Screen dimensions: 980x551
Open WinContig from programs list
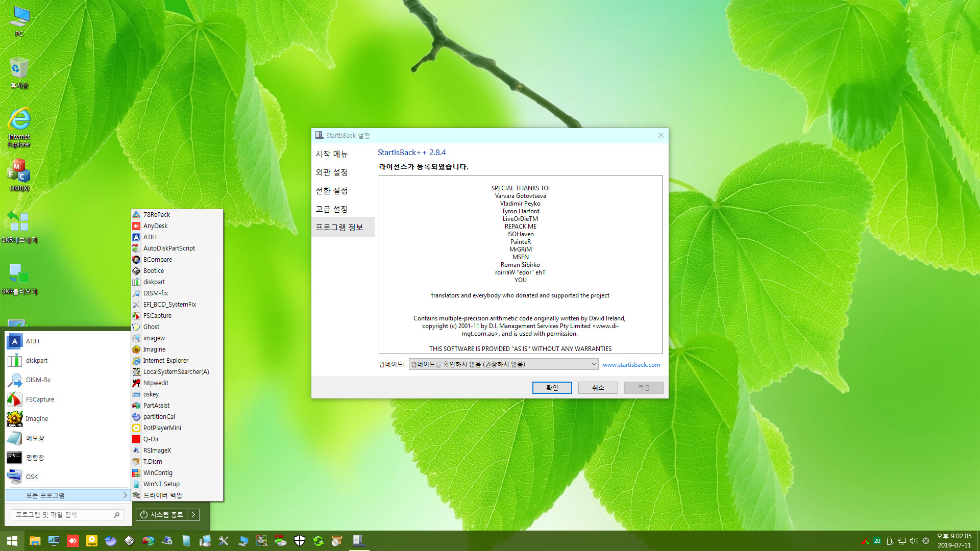tap(177, 473)
